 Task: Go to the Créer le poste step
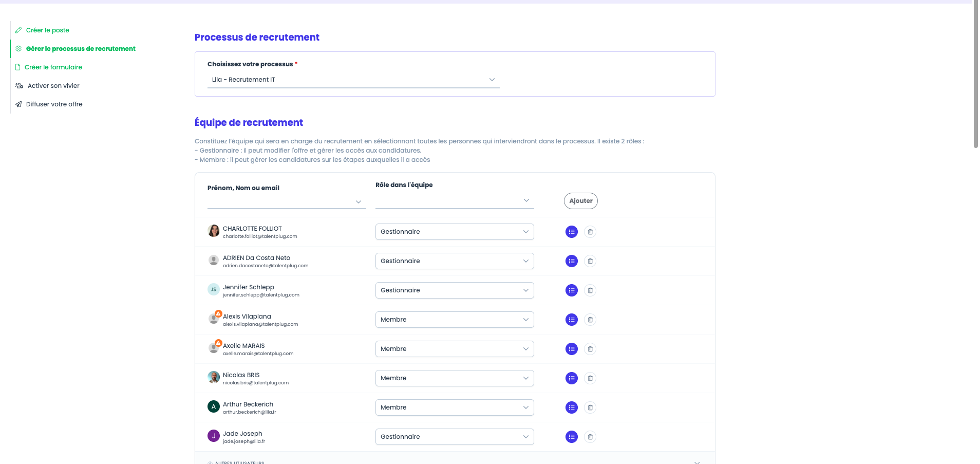coord(42,30)
